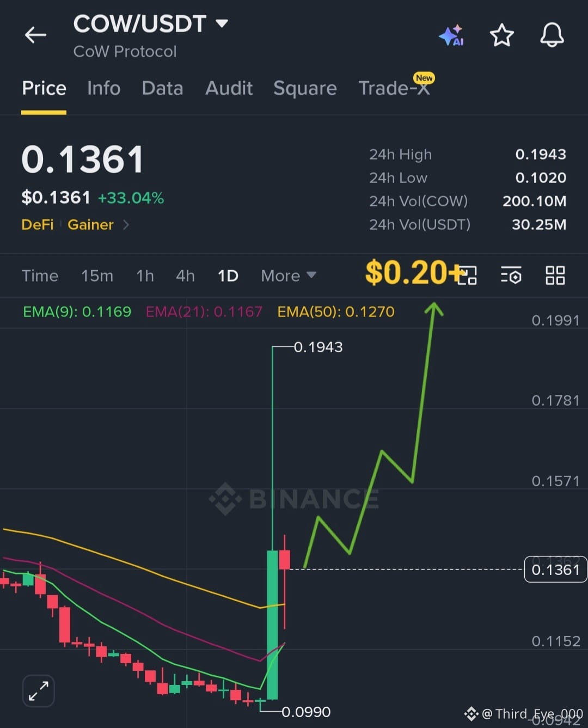Viewport: 588px width, 728px height.
Task: Tap the 0.1571 price axis label
Action: pos(555,481)
